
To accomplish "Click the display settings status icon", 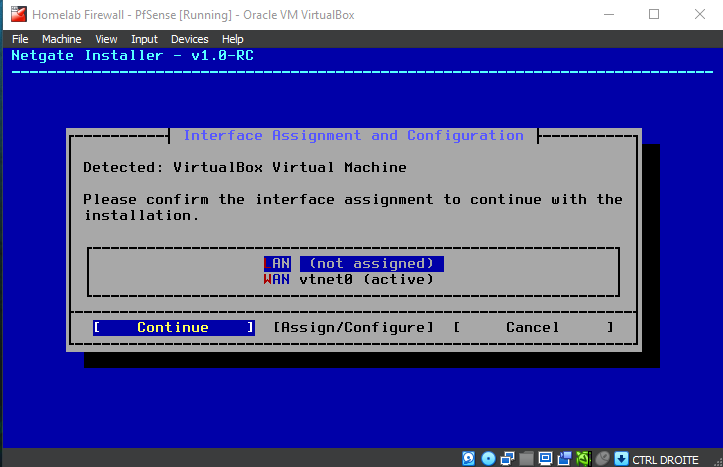I will (x=545, y=458).
